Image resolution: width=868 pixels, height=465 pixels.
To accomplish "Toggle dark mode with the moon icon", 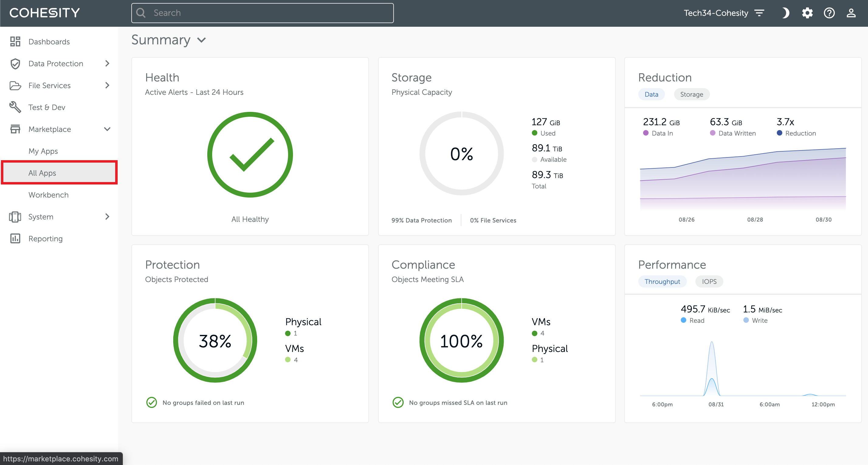I will tap(785, 13).
